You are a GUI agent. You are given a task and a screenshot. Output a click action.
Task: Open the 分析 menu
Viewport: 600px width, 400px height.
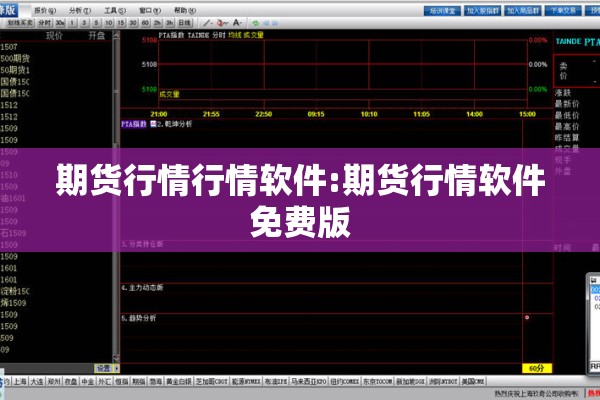80,11
